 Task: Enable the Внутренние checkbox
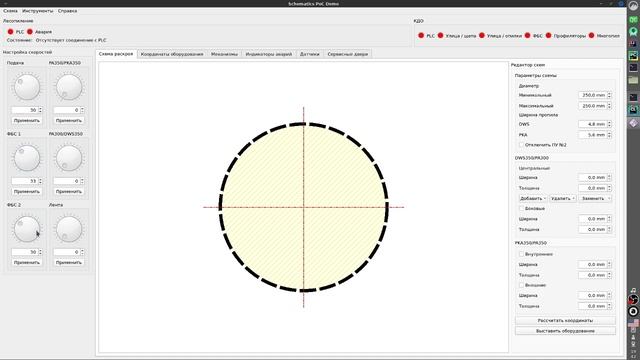pyautogui.click(x=521, y=254)
